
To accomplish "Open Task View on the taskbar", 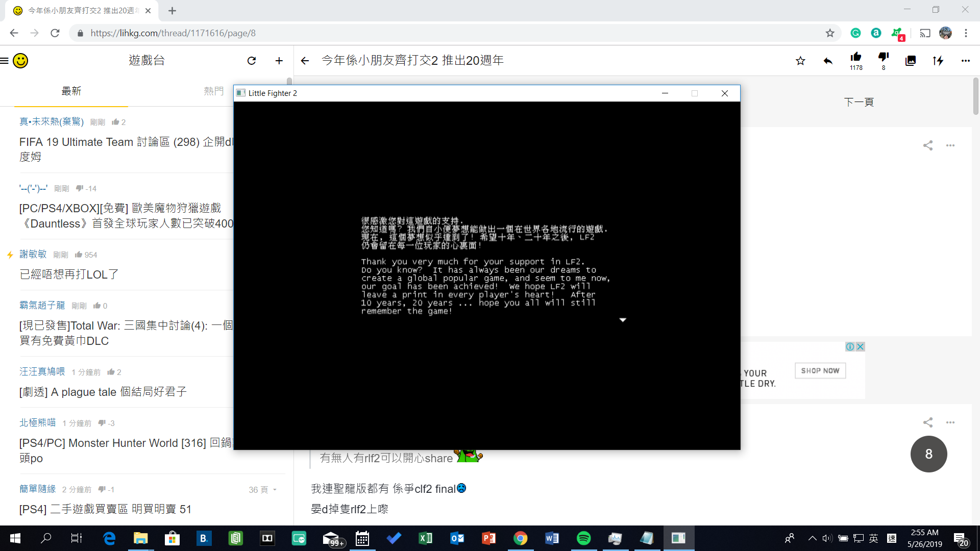I will coord(77,538).
